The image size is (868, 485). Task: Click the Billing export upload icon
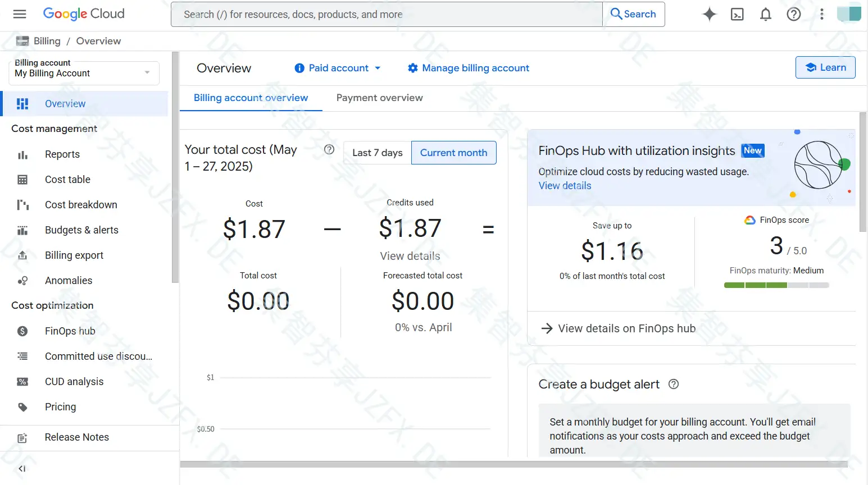click(22, 255)
